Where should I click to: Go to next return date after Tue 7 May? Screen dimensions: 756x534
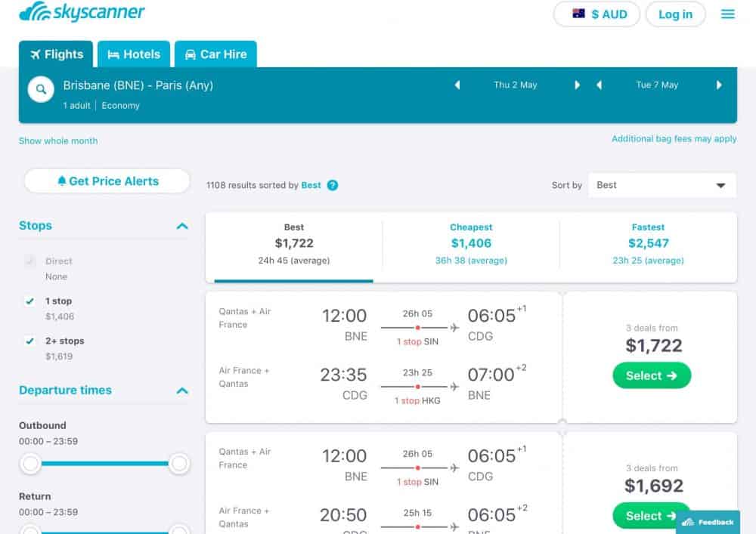pos(719,85)
